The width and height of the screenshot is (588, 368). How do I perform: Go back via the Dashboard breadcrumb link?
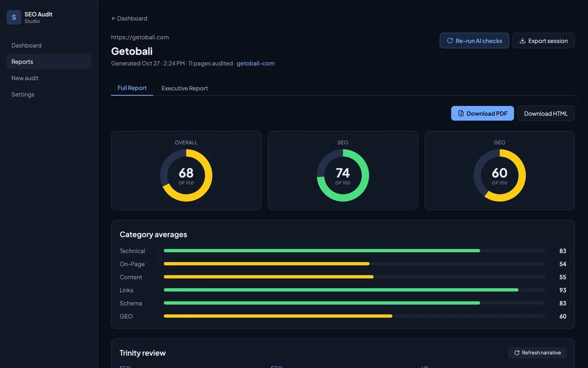129,18
